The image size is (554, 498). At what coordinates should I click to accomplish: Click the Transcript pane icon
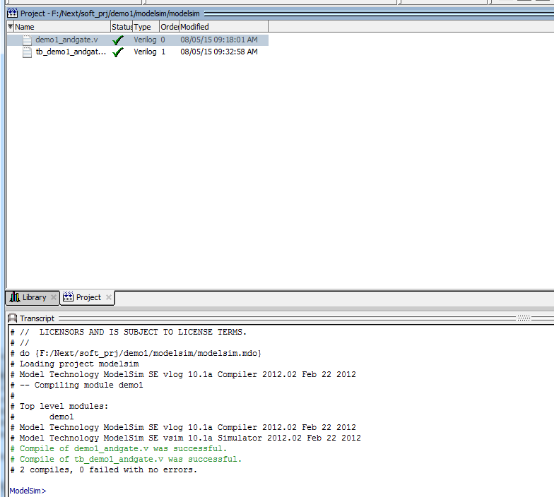coord(13,318)
